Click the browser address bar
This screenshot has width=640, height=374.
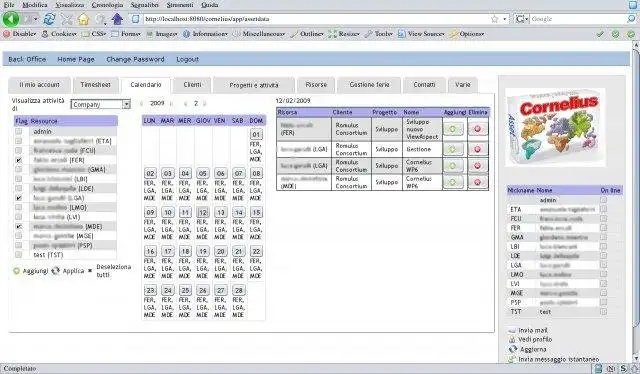(x=314, y=19)
